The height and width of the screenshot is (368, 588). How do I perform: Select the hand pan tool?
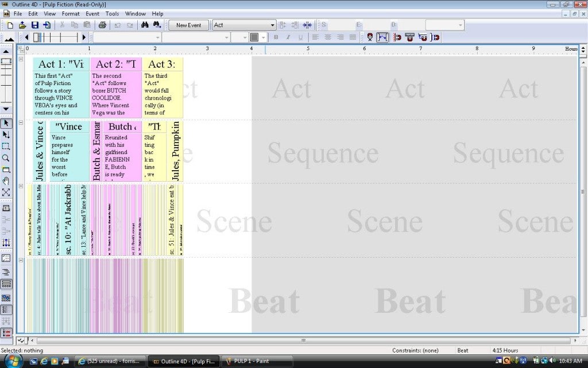(x=6, y=181)
